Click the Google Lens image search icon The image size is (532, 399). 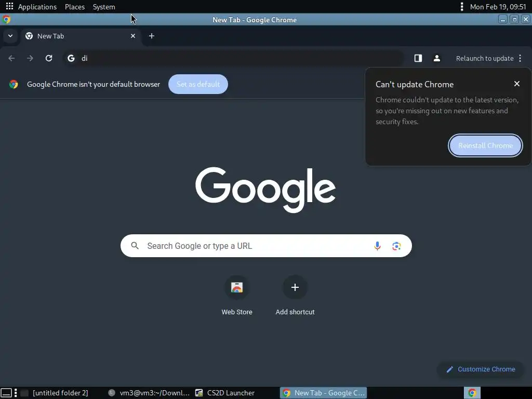396,246
